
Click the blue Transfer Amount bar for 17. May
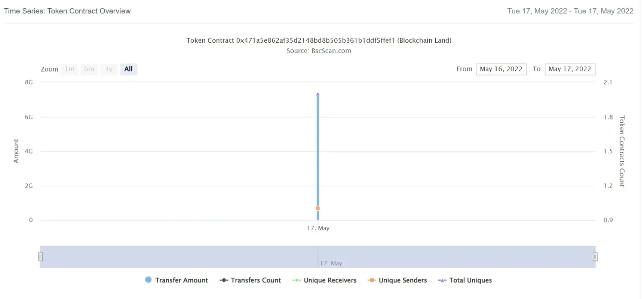coord(318,157)
